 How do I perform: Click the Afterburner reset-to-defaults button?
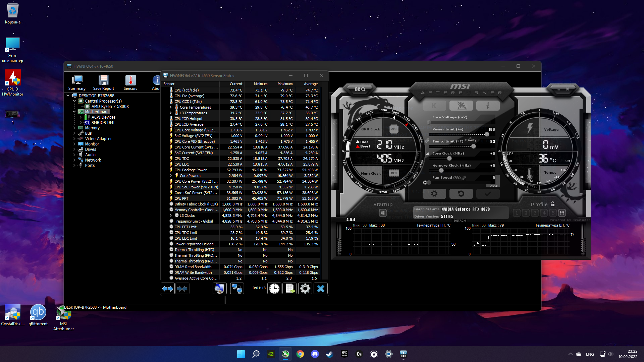click(x=461, y=194)
